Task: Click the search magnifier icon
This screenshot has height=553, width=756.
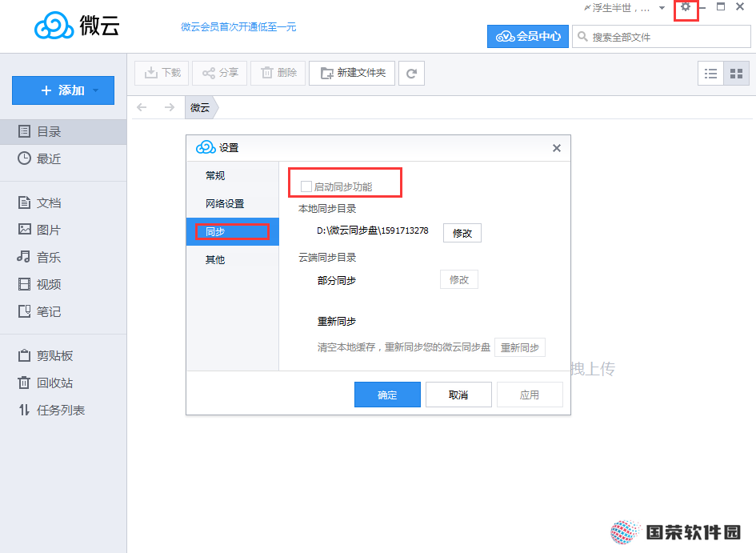Action: pyautogui.click(x=582, y=37)
